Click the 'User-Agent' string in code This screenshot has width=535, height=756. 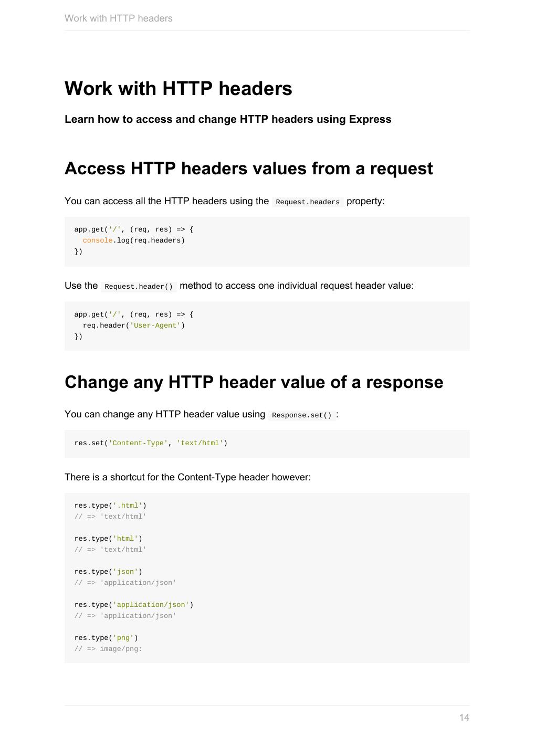click(x=155, y=325)
